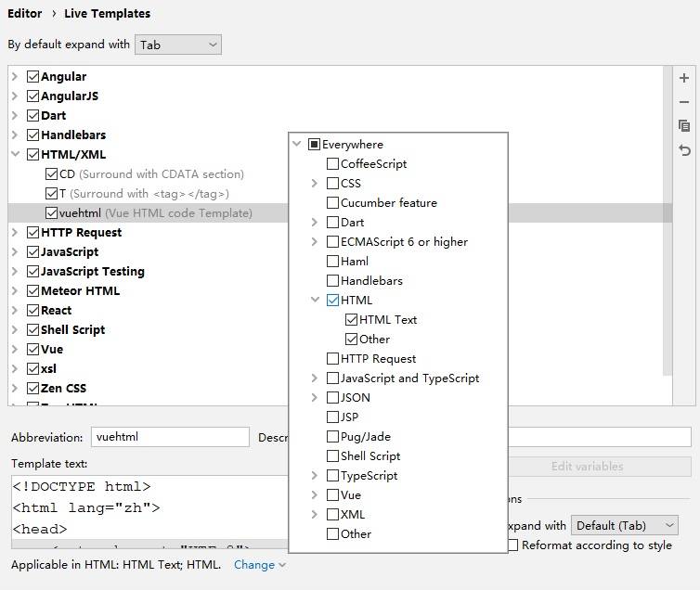
Task: Click the Duplicate template copy icon
Action: (684, 126)
